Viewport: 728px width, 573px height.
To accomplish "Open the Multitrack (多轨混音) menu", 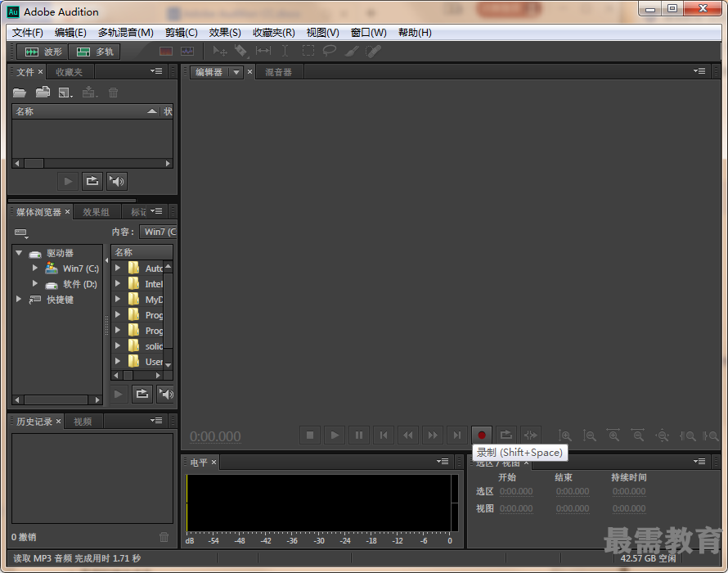I will click(x=125, y=33).
